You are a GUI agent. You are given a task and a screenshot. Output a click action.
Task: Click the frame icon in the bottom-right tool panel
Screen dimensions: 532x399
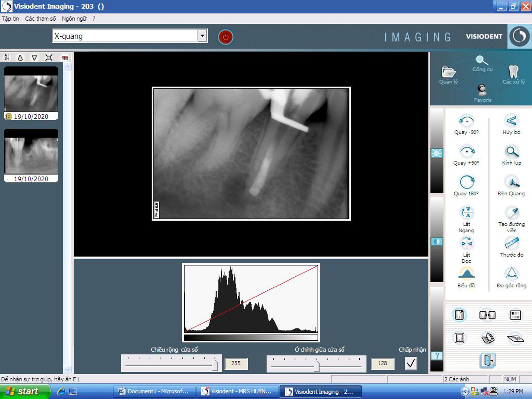tap(459, 338)
